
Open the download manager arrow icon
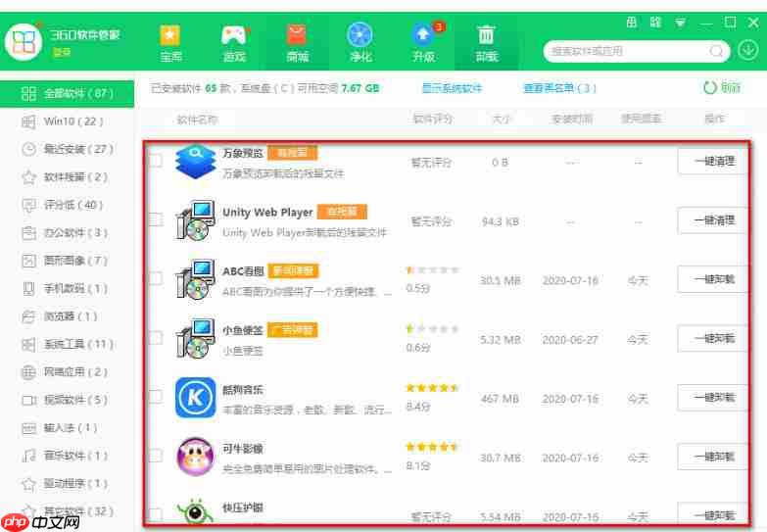pyautogui.click(x=748, y=50)
